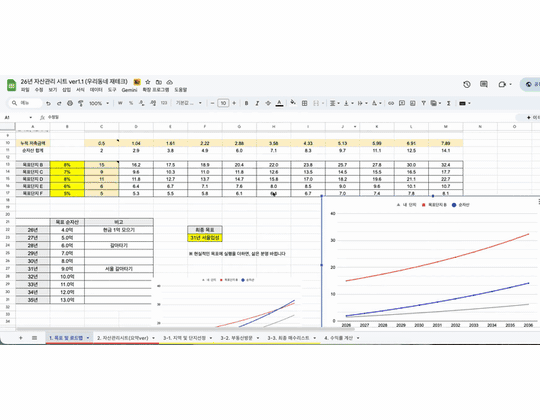This screenshot has height=420, width=540.
Task: Insert a link
Action: [x=391, y=103]
